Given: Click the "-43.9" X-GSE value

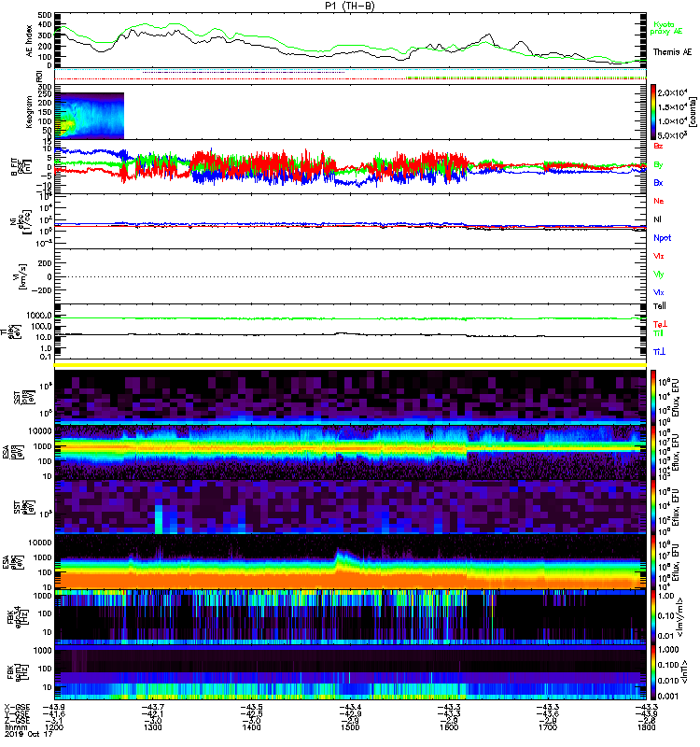Looking at the screenshot, I should (x=54, y=707).
